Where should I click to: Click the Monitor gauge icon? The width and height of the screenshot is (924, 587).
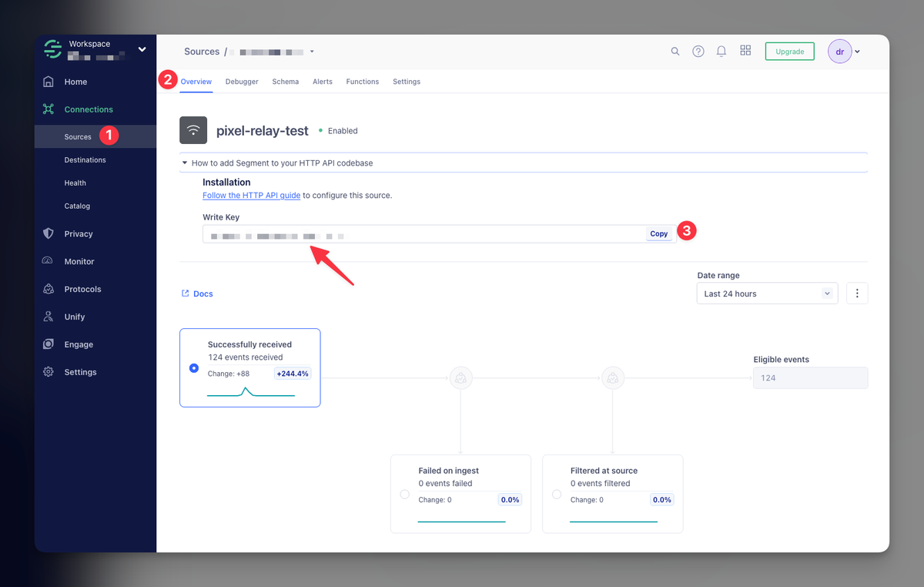(49, 261)
